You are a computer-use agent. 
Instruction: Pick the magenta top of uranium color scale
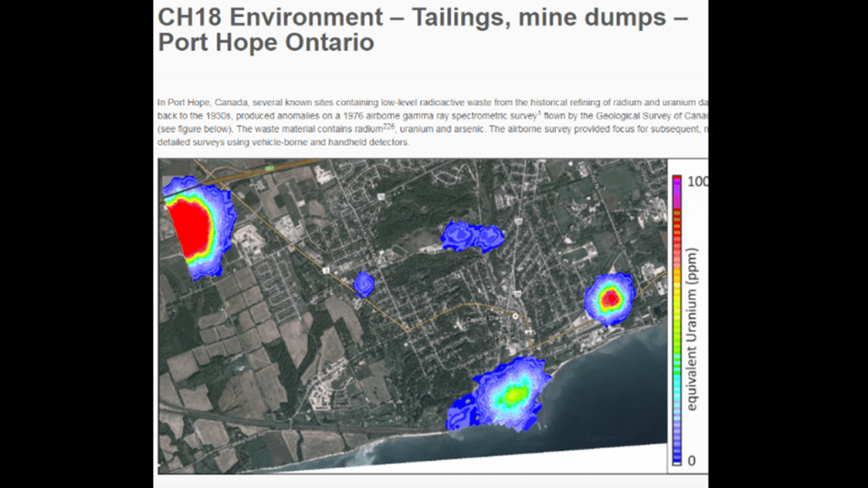[676, 180]
